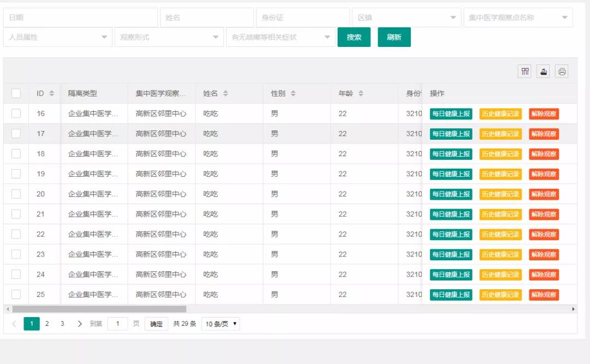Sort by 性别 column sort arrows
590x364 pixels.
(x=293, y=93)
